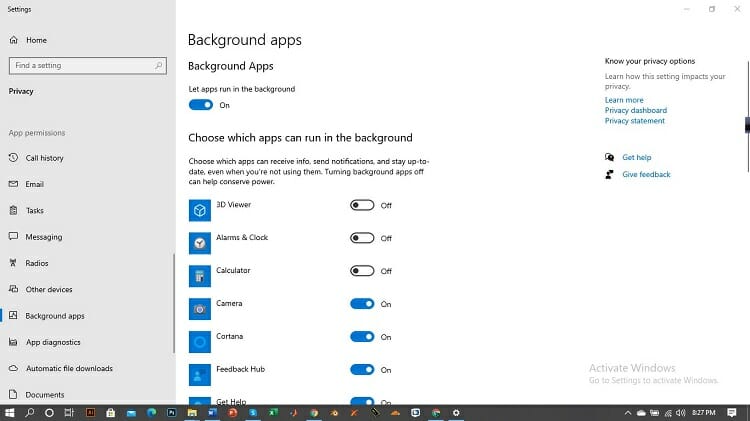Screen dimensions: 750x421
Task: Open Wi-Fi network tray icon
Action: pyautogui.click(x=668, y=412)
